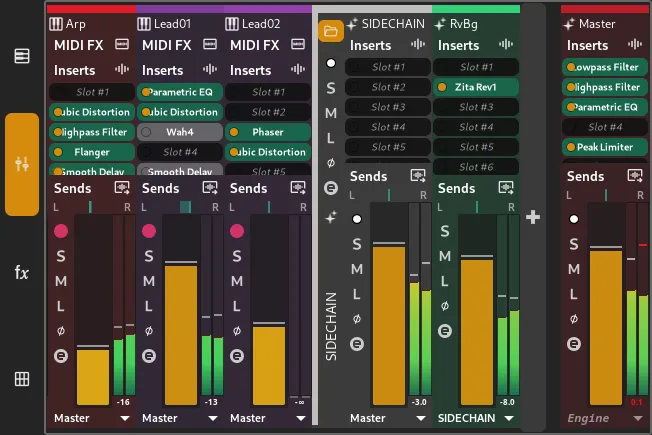The width and height of the screenshot is (652, 435).
Task: Click the 0.1 peak value on Master
Action: (636, 402)
